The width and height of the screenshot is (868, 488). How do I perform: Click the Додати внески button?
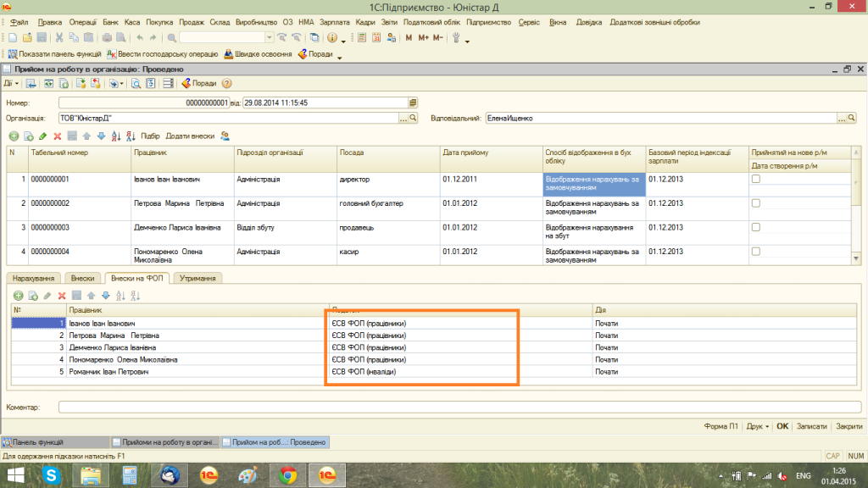[190, 136]
